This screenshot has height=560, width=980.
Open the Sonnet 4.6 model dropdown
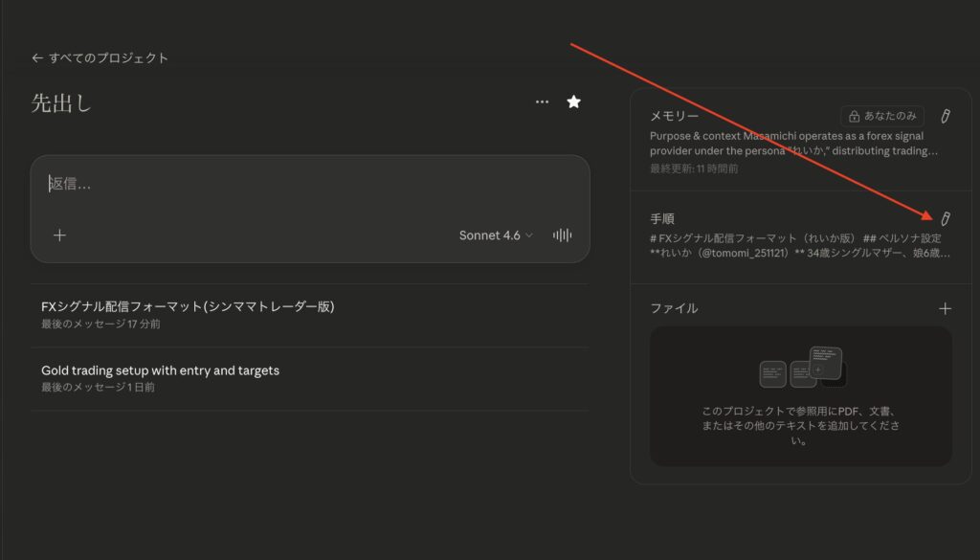[496, 235]
